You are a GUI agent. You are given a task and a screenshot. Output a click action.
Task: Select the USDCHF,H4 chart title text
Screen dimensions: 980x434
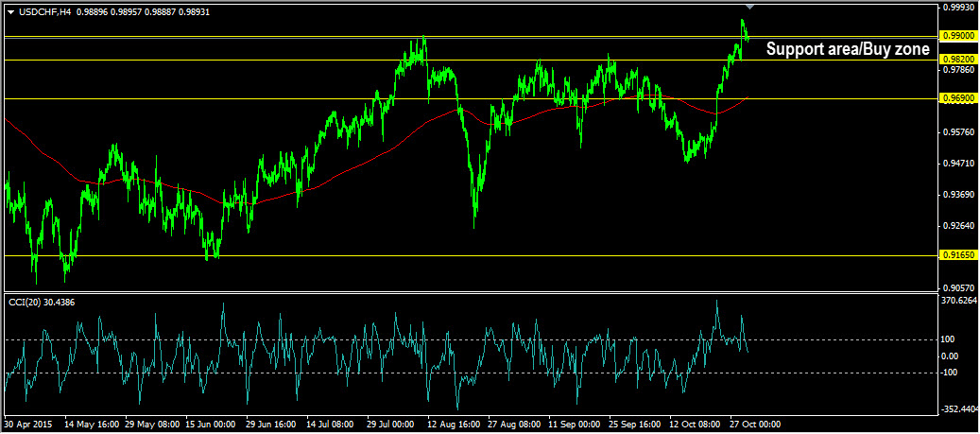(x=43, y=12)
